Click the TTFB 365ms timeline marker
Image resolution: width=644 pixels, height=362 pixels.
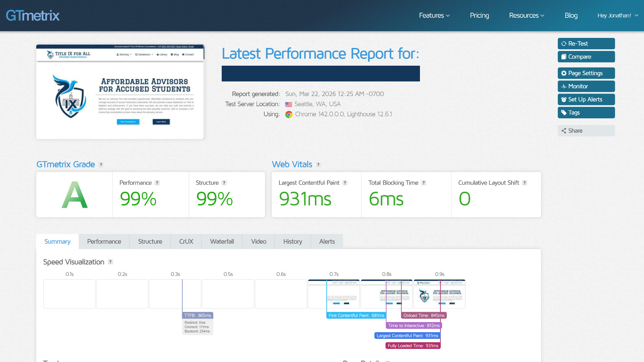(x=198, y=315)
